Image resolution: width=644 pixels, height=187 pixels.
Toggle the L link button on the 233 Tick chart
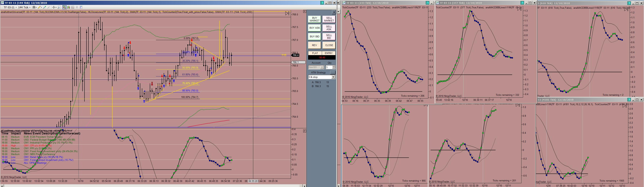tap(428, 3)
